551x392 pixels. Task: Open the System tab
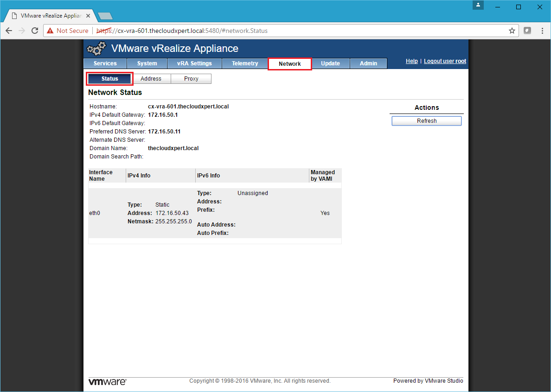pos(147,63)
